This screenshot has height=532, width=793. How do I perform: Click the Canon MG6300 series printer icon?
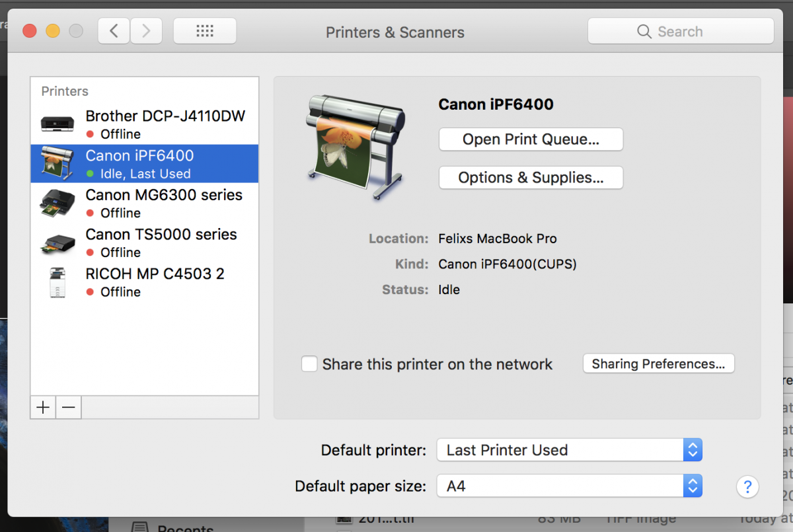pos(57,203)
